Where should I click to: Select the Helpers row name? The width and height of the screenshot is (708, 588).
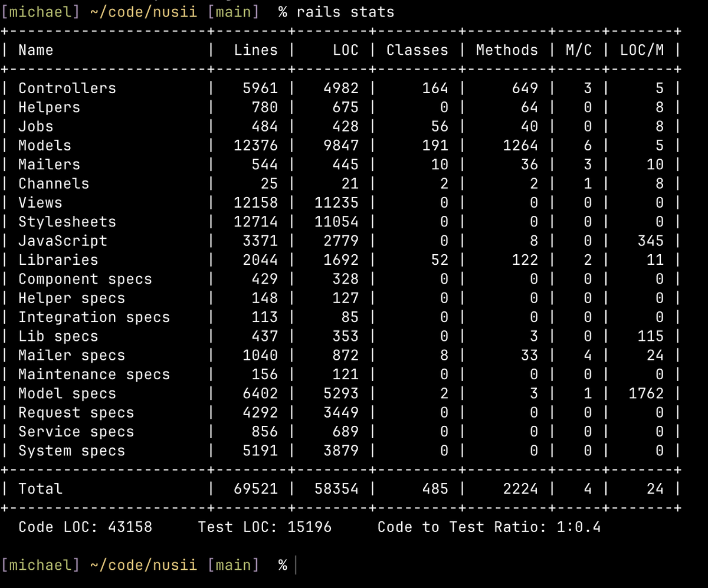coord(49,107)
